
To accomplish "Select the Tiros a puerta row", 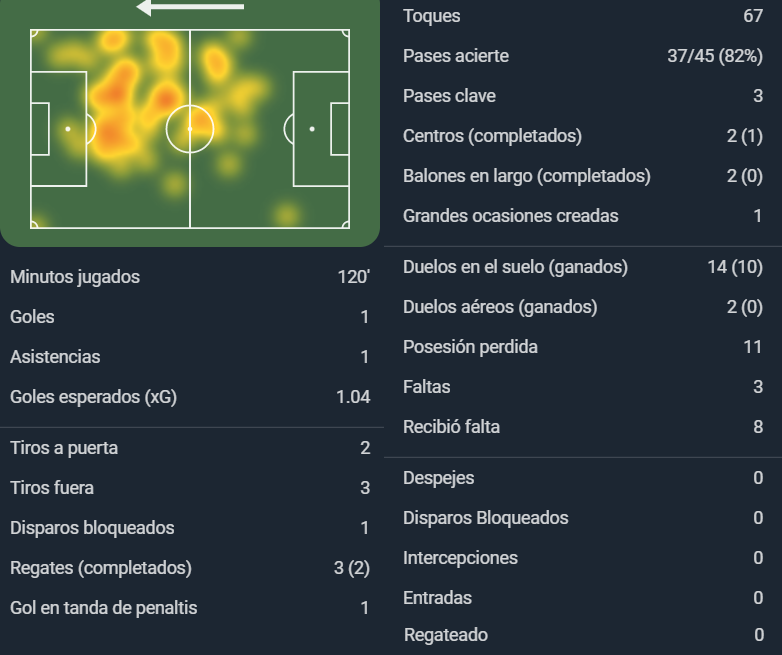I will point(190,448).
